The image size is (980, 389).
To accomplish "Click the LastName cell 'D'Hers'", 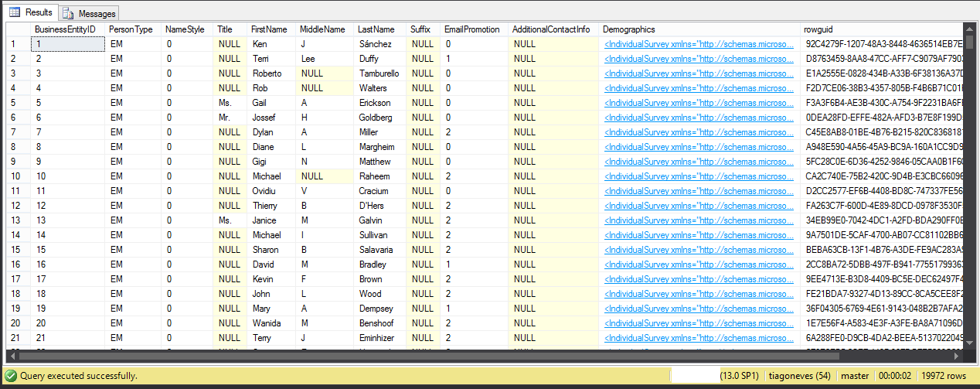I will click(380, 206).
